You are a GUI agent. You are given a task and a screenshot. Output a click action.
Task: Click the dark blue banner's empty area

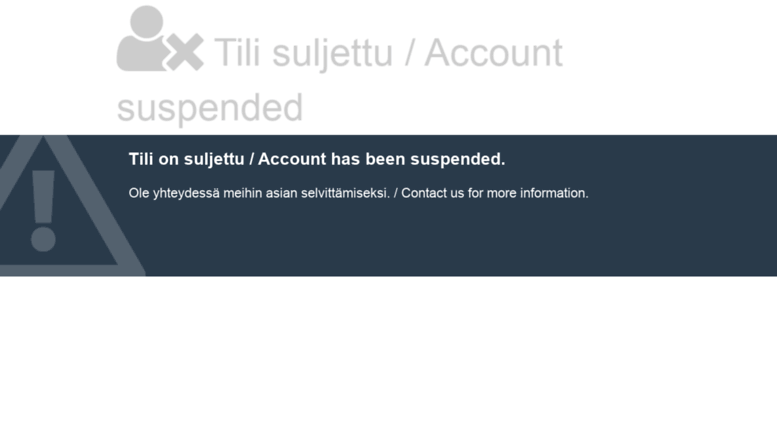(446, 240)
